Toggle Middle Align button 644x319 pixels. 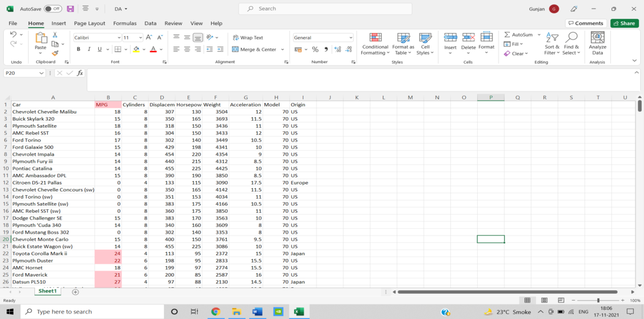(x=187, y=37)
